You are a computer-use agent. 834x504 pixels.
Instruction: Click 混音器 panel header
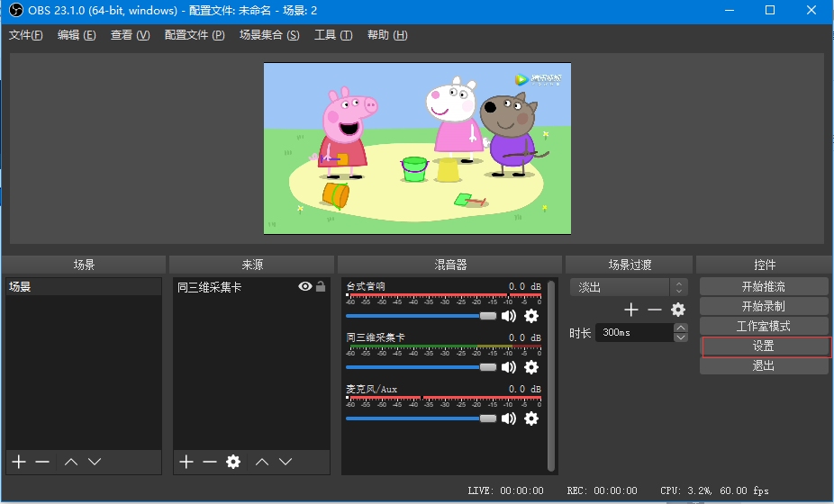pyautogui.click(x=450, y=265)
